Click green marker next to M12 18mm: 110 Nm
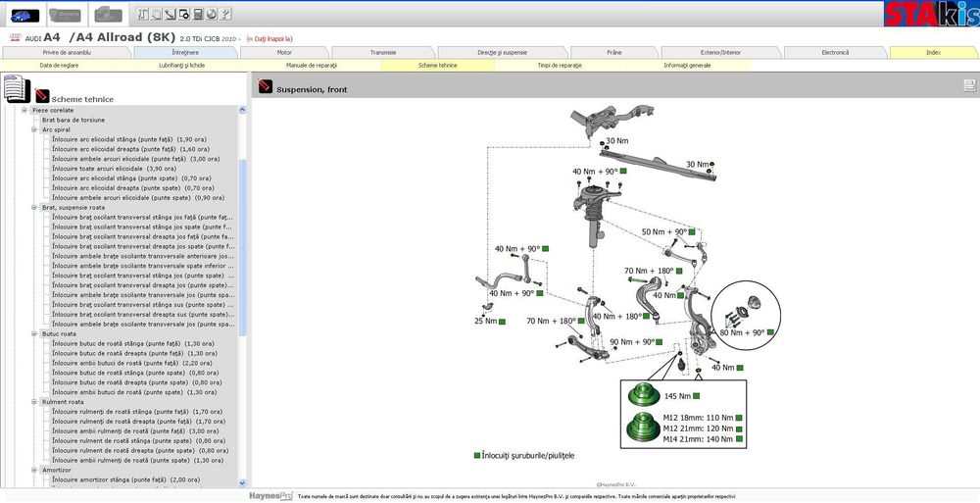980x503 pixels. 738,418
